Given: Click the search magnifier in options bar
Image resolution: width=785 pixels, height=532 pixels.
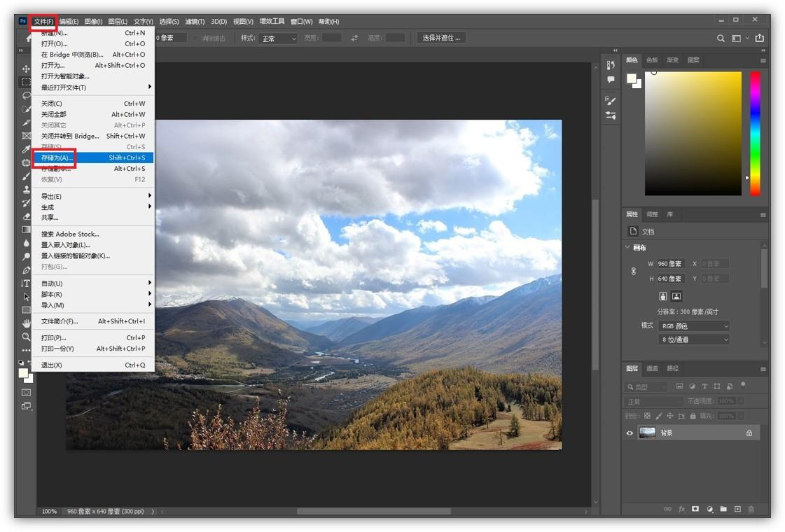Looking at the screenshot, I should tap(721, 38).
